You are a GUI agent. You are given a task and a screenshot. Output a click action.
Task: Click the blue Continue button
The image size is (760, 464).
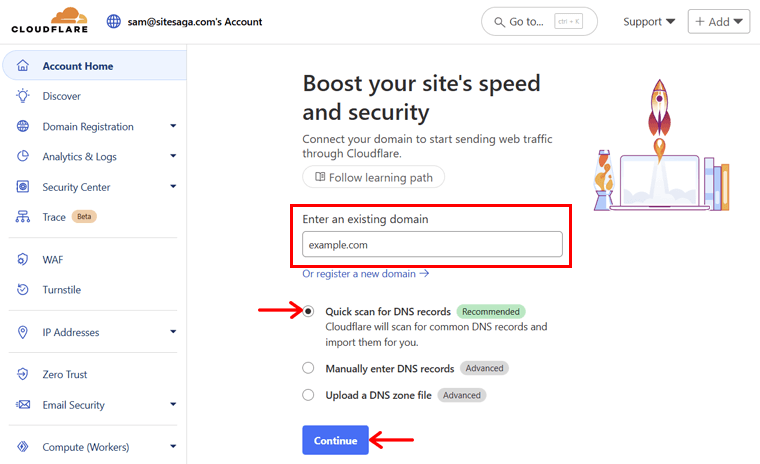(335, 440)
